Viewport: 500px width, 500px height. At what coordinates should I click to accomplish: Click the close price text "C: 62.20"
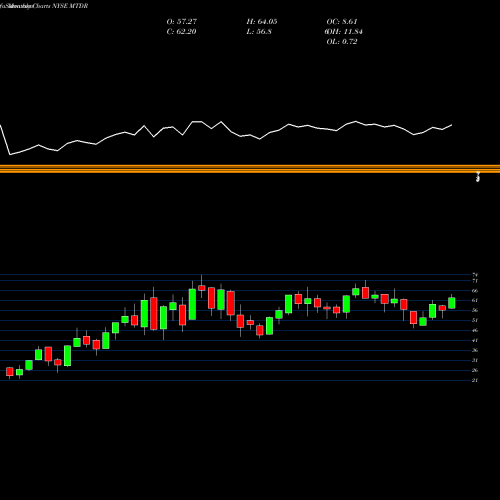click(181, 32)
